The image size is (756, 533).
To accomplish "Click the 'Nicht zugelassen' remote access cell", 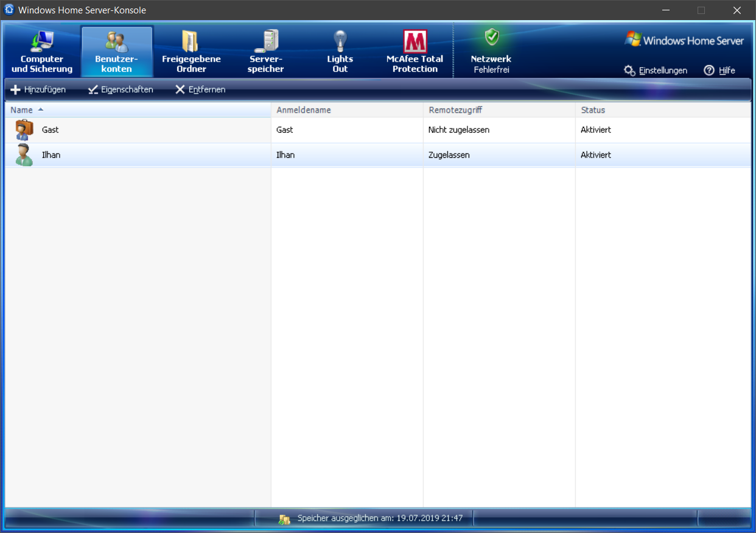I will click(x=499, y=130).
